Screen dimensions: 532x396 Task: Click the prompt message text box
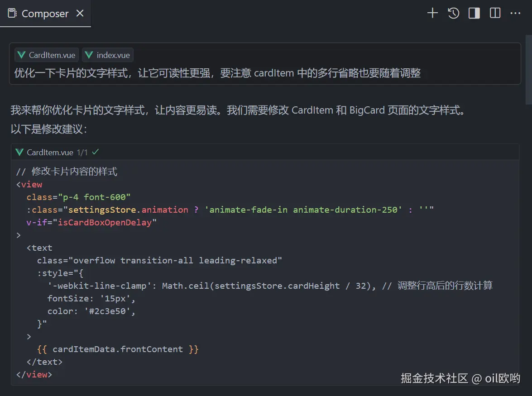(217, 73)
